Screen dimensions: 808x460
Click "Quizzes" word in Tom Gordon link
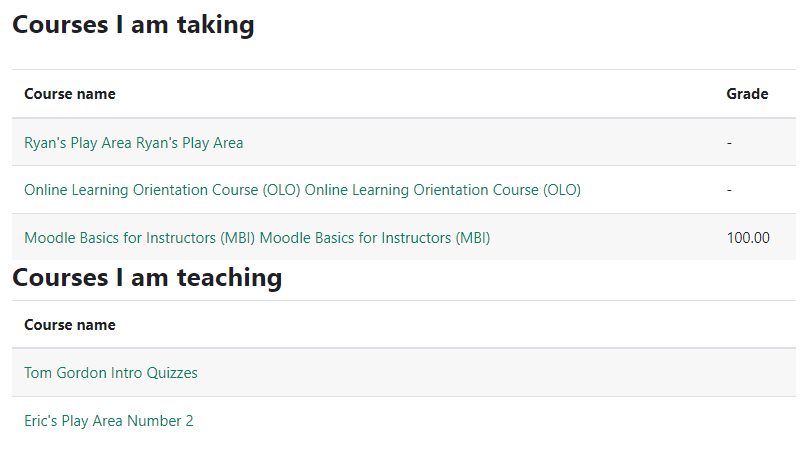tap(172, 373)
